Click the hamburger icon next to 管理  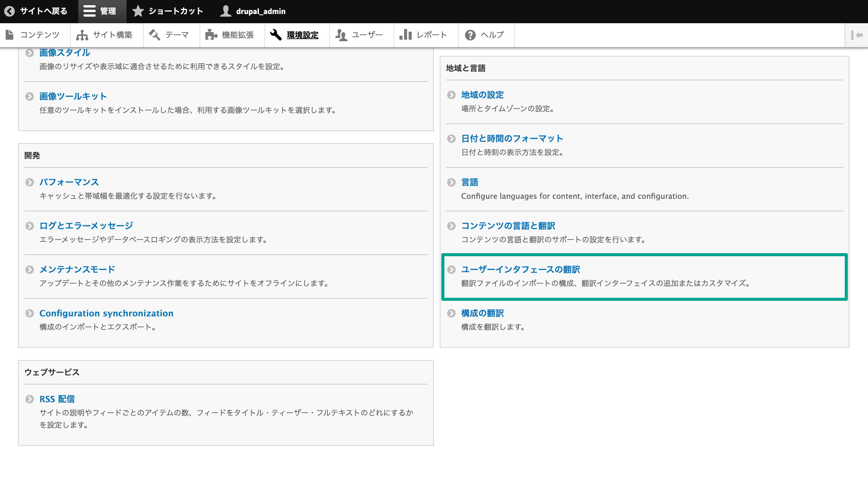(x=89, y=11)
